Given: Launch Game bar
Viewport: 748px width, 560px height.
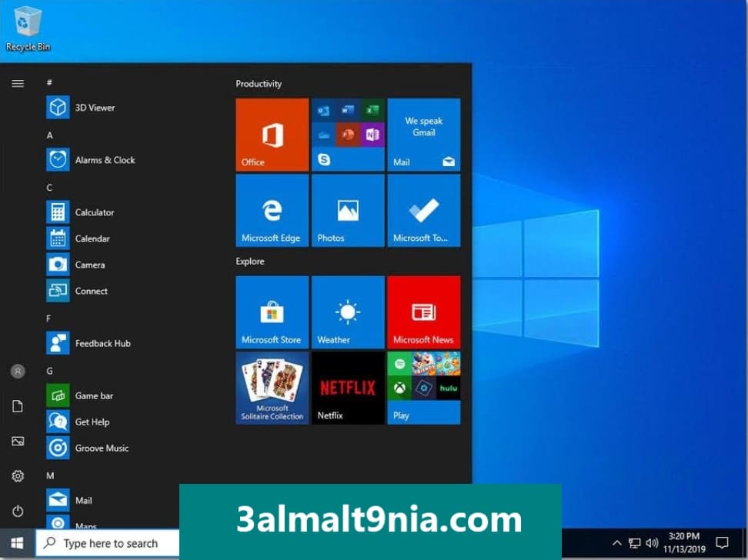Looking at the screenshot, I should point(80,396).
